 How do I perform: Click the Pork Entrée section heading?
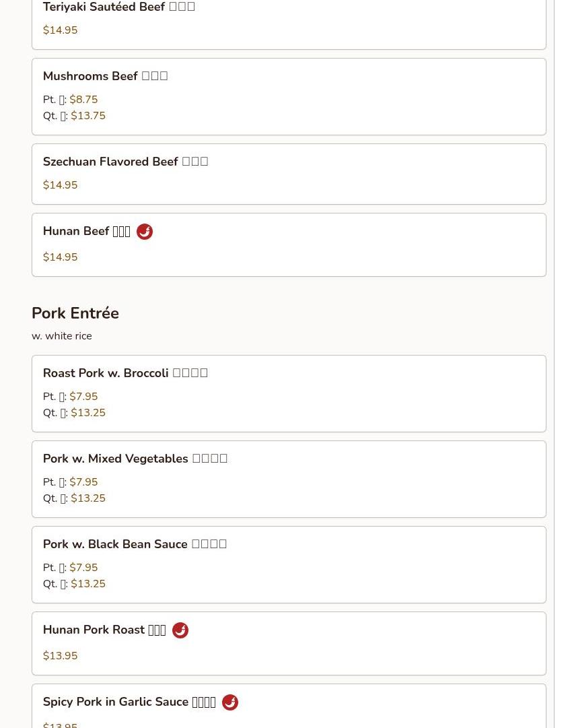75,313
